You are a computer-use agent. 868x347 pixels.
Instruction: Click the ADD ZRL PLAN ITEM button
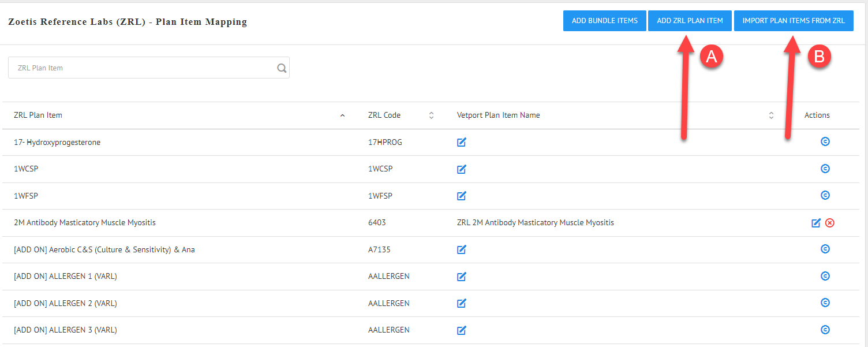tap(690, 21)
